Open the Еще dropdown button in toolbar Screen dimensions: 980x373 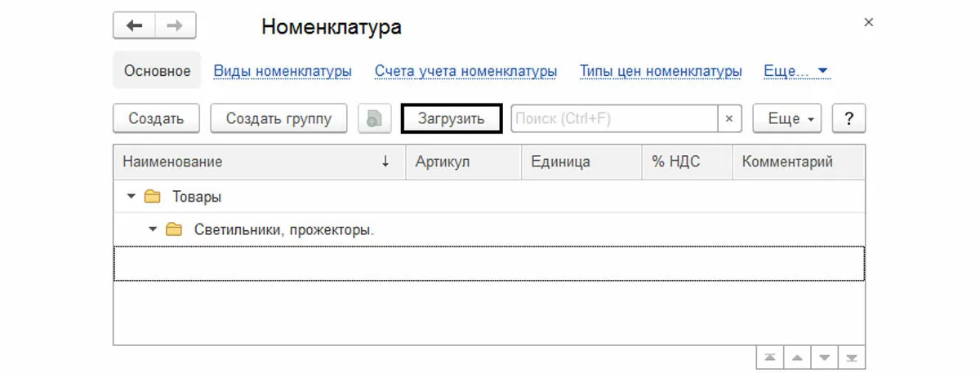click(791, 118)
